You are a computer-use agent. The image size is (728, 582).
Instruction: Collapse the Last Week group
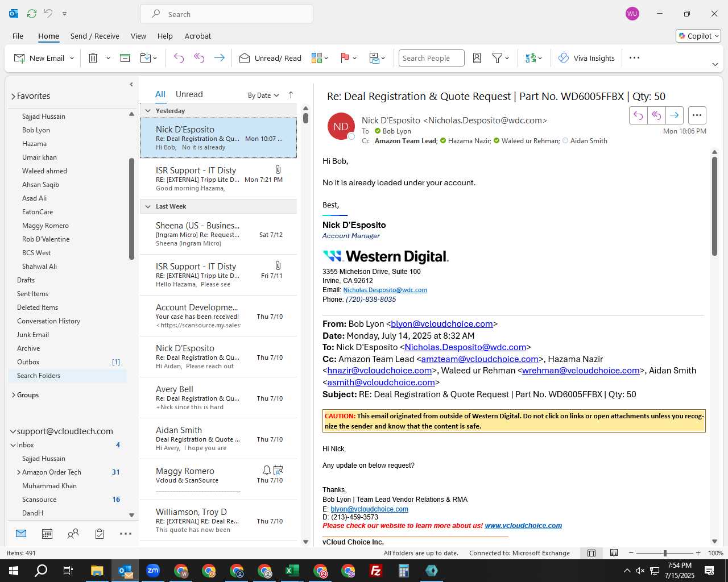tap(148, 206)
